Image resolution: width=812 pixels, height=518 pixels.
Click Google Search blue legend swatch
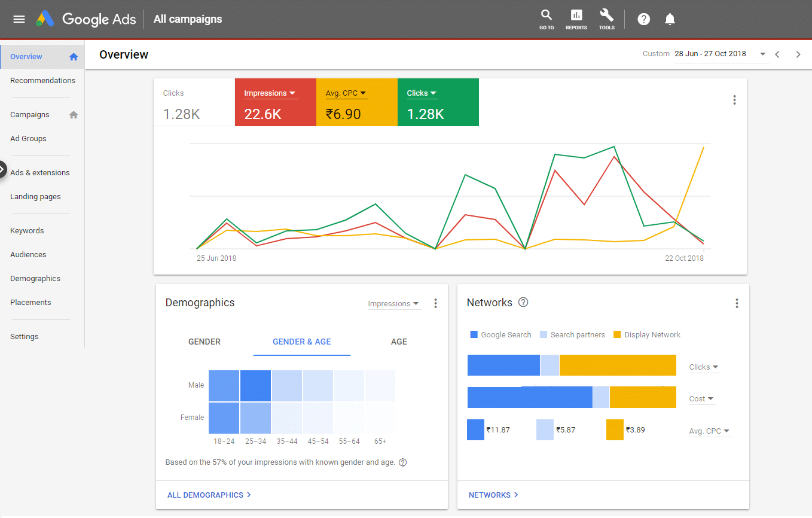point(474,335)
